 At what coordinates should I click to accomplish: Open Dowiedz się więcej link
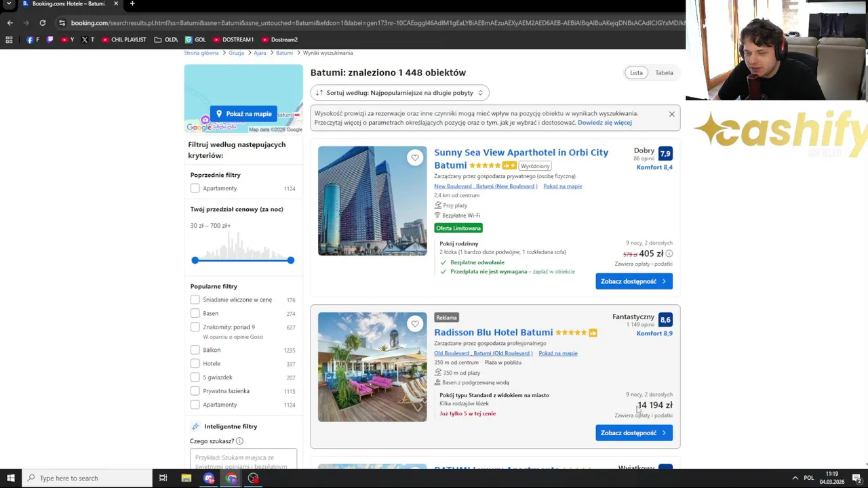click(604, 123)
